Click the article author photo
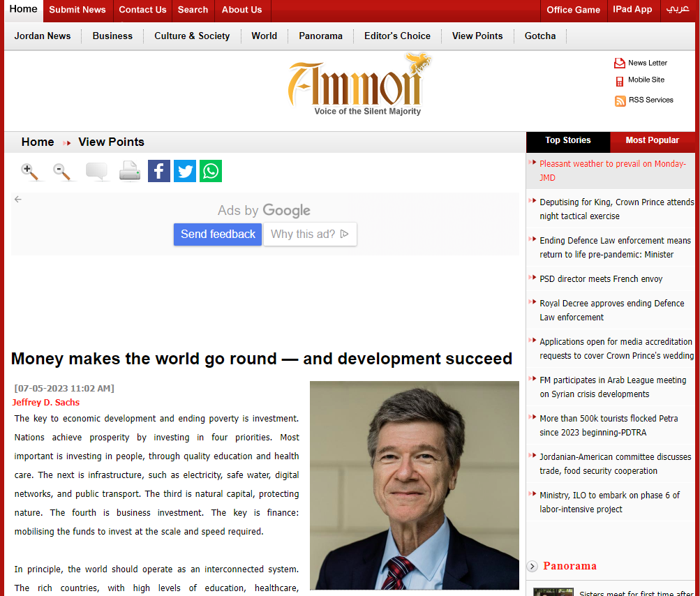Image resolution: width=700 pixels, height=596 pixels. (x=415, y=486)
